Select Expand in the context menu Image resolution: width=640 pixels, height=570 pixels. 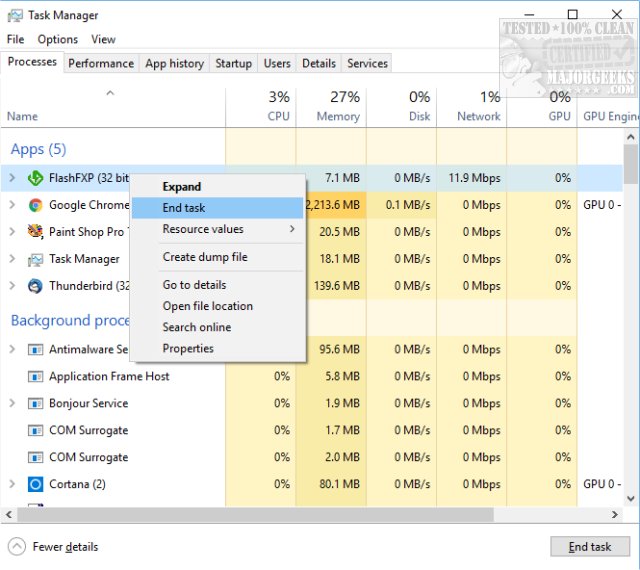pos(218,187)
